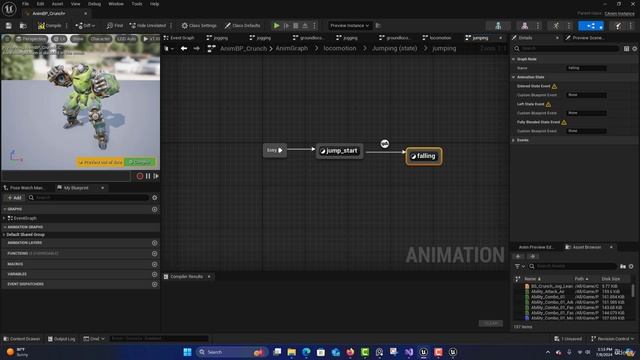Screen dimensions: 640x360
Task: Step forward one frame in preview
Action: [x=156, y=176]
